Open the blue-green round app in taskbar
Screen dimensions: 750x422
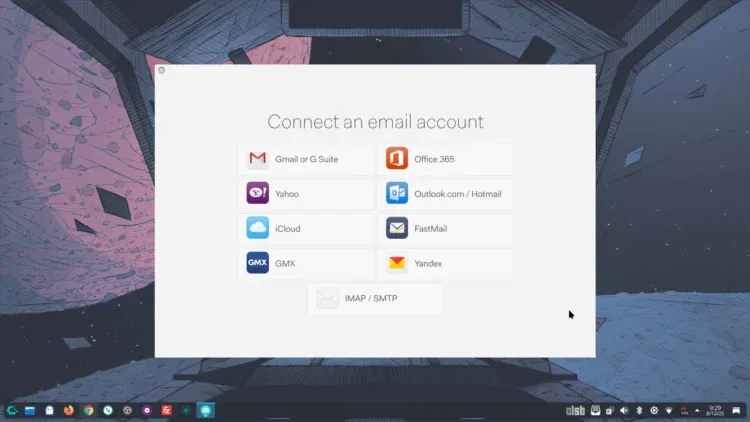pyautogui.click(x=108, y=411)
